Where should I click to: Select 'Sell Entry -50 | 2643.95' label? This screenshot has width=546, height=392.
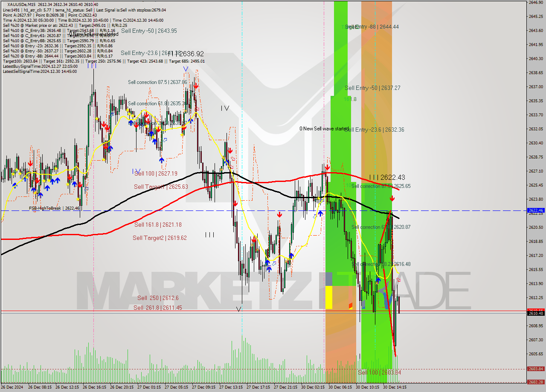[x=149, y=31]
